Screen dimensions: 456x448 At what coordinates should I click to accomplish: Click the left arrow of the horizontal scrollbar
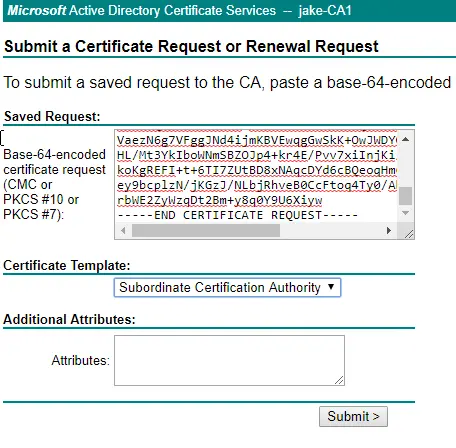[123, 230]
